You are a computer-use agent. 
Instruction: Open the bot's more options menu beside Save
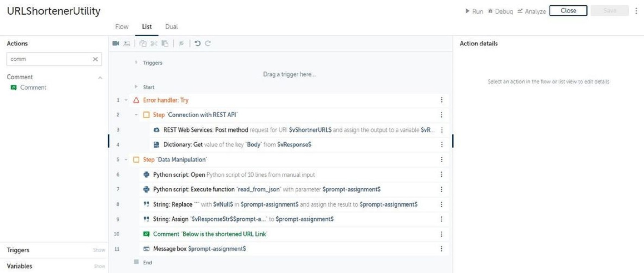tap(636, 11)
